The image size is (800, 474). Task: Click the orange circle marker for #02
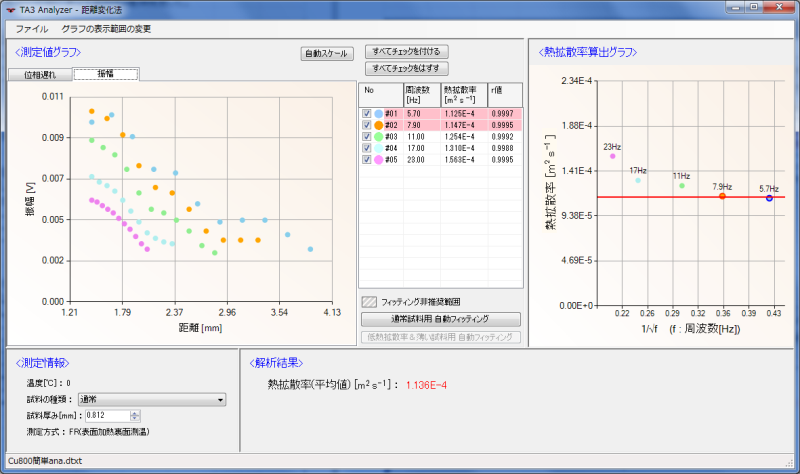coord(379,125)
